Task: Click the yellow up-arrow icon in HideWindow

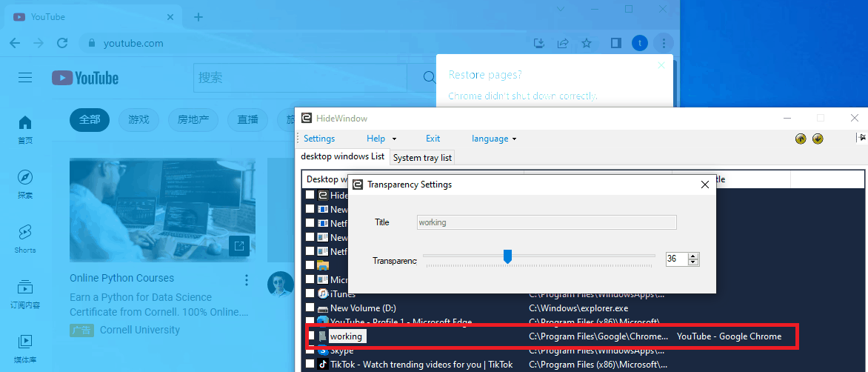Action: [800, 139]
